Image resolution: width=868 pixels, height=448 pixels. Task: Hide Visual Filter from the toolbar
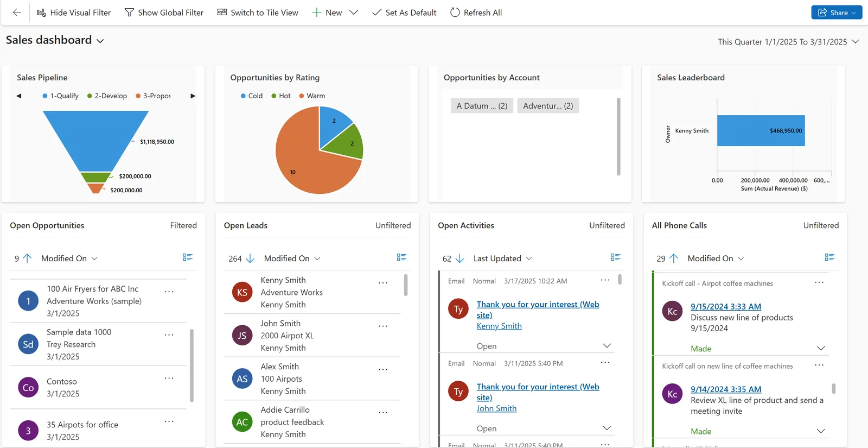[x=74, y=12]
